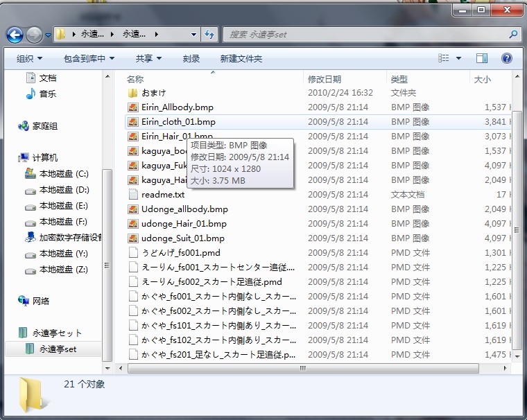Click the horizontal scrollbar in file list
Screen dimensions: 527x420
pos(303,368)
